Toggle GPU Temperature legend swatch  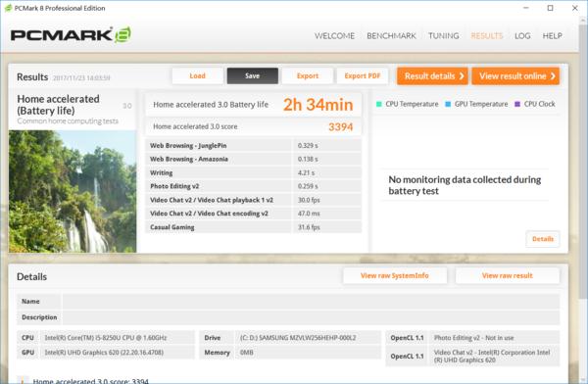click(x=448, y=104)
